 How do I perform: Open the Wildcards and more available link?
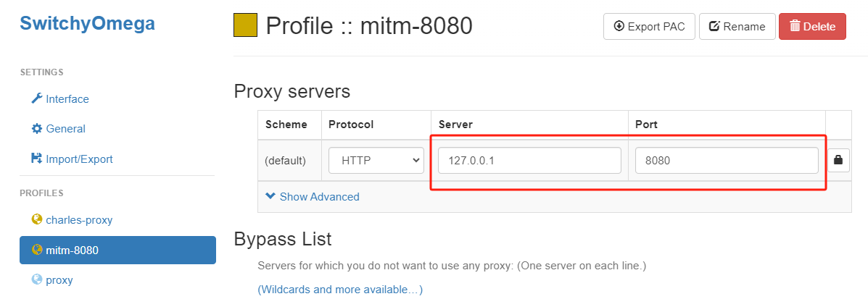[340, 290]
